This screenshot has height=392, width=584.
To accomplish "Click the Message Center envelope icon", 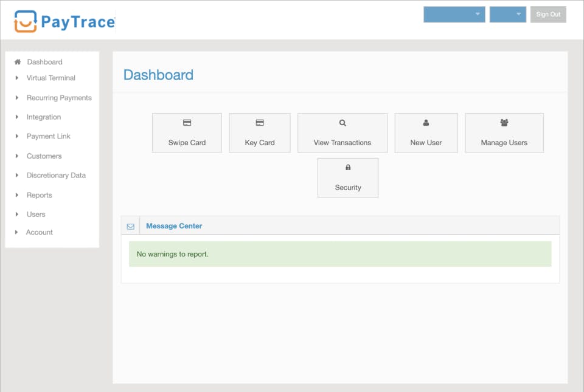I will point(131,226).
